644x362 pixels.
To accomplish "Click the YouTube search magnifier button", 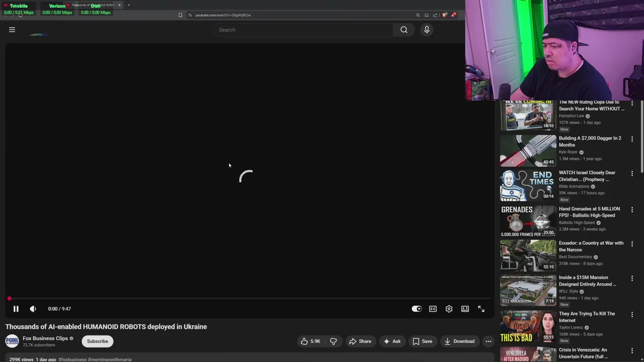I will click(404, 30).
